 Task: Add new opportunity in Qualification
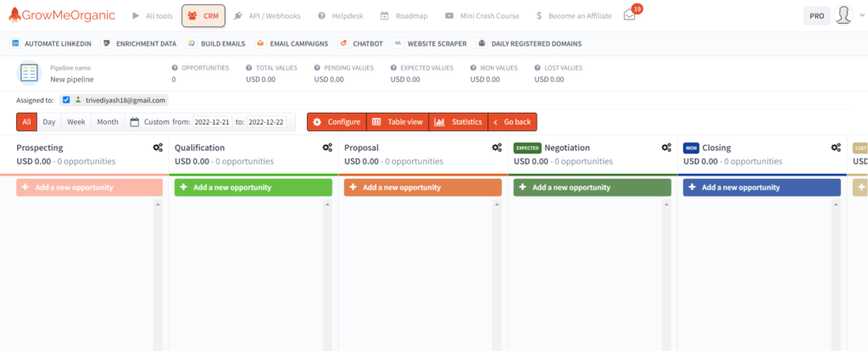click(253, 187)
